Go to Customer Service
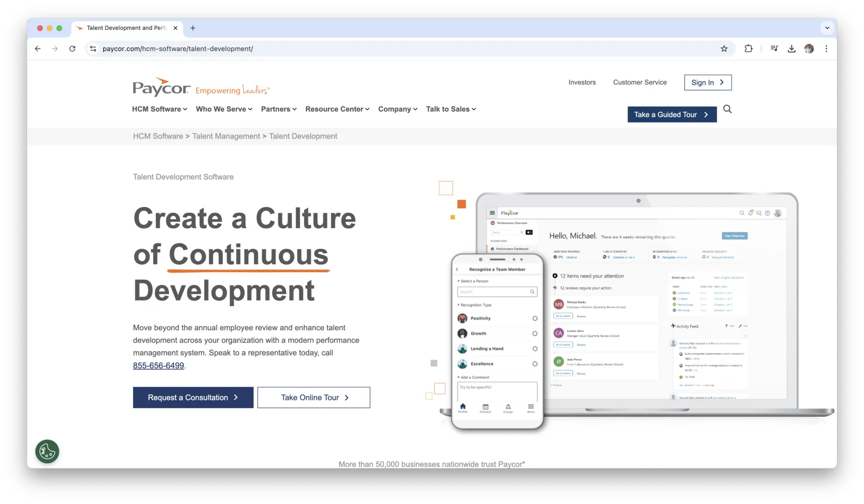The image size is (864, 504). click(x=640, y=82)
